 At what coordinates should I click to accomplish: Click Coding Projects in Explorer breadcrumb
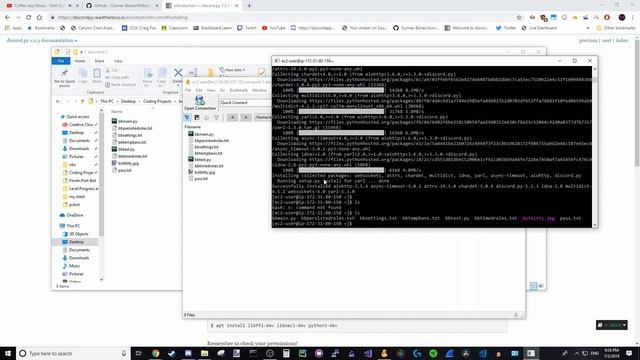pyautogui.click(x=157, y=101)
